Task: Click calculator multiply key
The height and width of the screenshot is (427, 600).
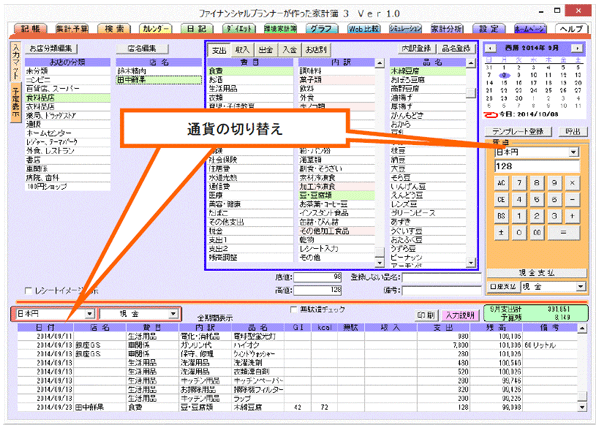Action: point(572,183)
